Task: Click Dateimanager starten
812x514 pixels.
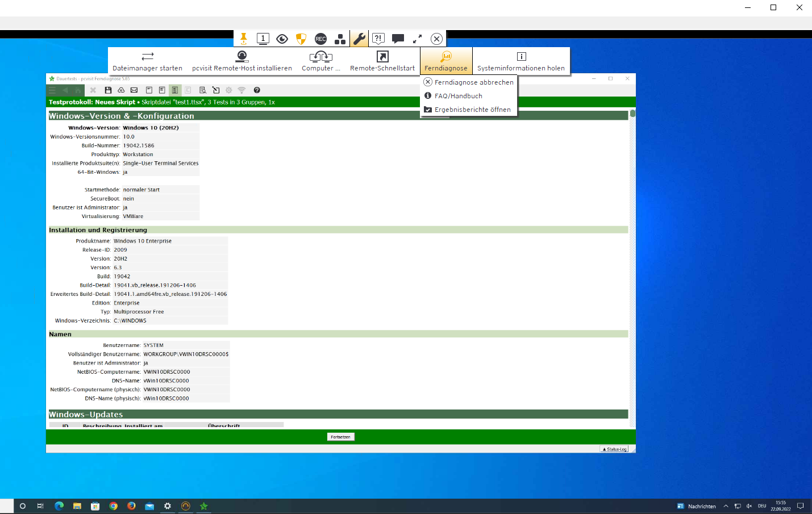Action: [147, 61]
